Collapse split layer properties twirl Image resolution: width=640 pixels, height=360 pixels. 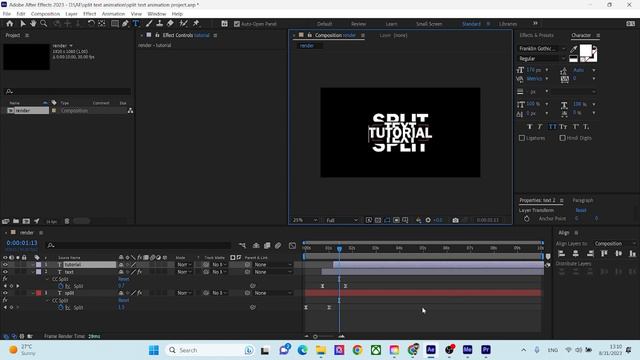pos(33,293)
